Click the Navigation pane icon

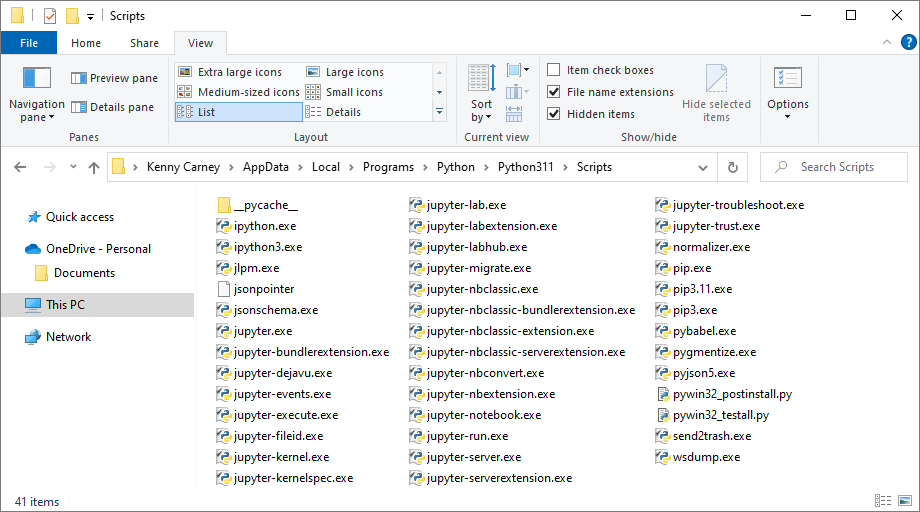(36, 78)
